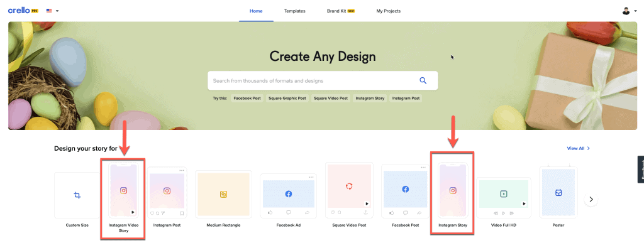The height and width of the screenshot is (243, 644).
Task: Click the Instagram Post label
Action: [167, 225]
